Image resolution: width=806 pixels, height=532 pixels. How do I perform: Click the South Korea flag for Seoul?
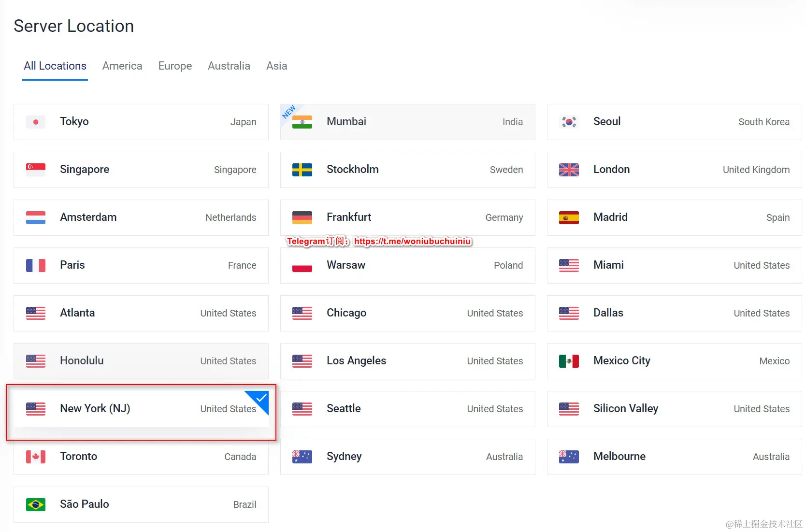(569, 122)
